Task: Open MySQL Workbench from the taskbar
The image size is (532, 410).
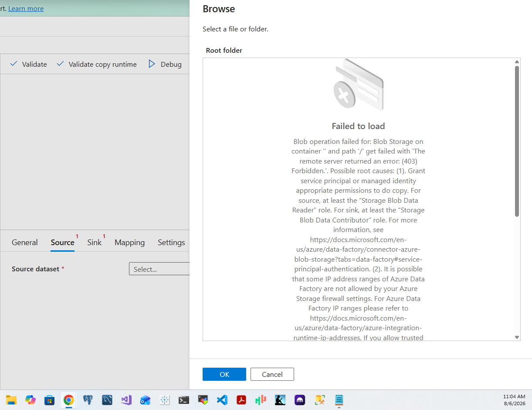Action: click(x=107, y=400)
